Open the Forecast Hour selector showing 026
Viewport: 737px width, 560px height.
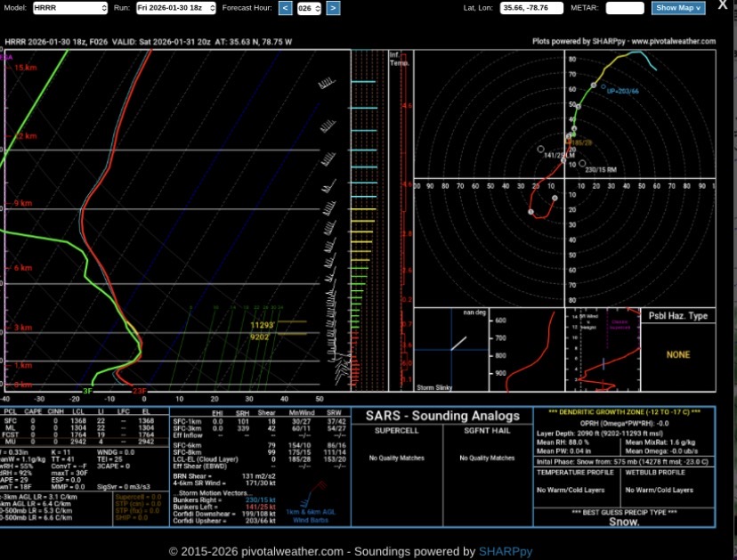pos(309,8)
